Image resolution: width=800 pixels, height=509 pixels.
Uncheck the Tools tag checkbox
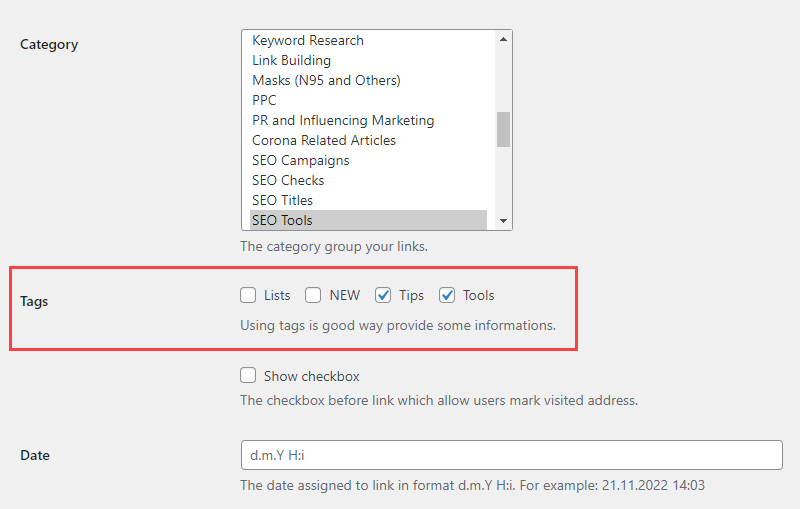[447, 295]
